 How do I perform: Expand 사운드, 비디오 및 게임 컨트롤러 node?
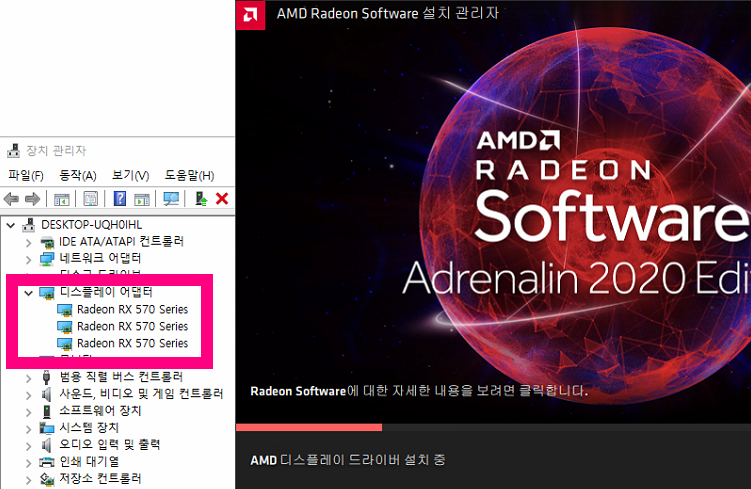click(x=28, y=395)
